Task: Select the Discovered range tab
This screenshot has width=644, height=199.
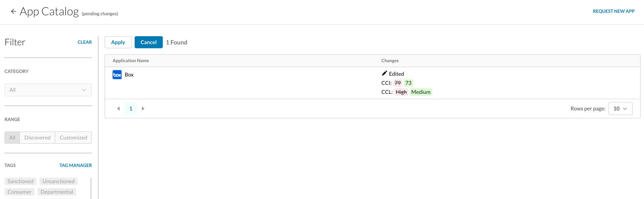Action: pyautogui.click(x=37, y=138)
